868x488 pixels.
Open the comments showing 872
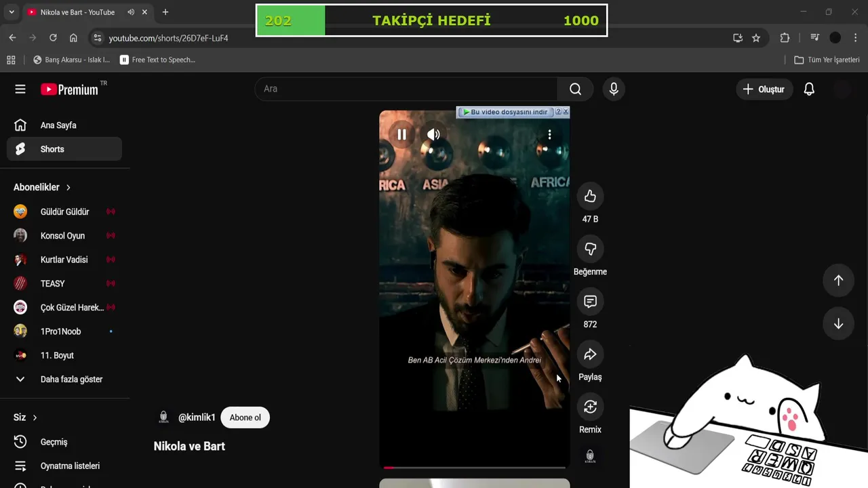[x=590, y=301]
